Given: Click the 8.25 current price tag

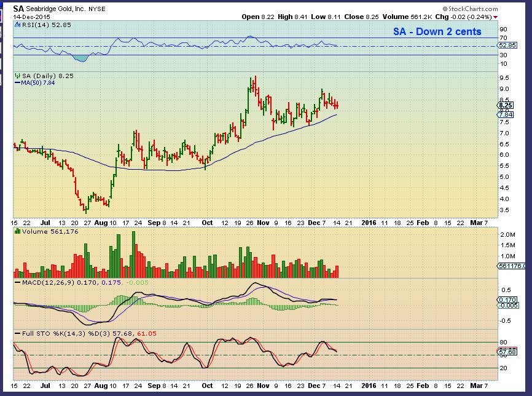Looking at the screenshot, I should click(x=506, y=105).
